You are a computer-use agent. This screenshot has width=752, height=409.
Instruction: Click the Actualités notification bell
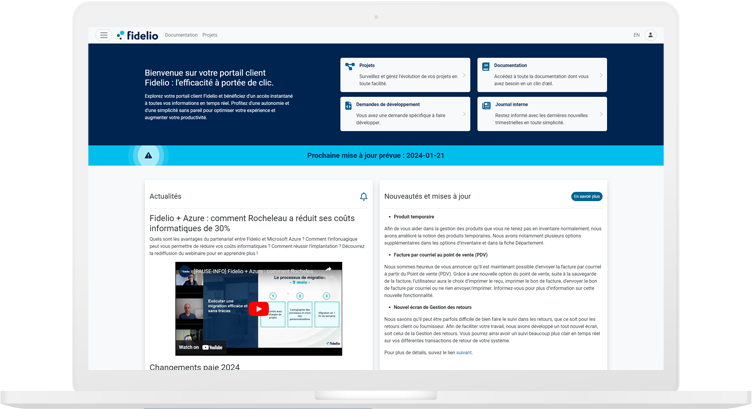(x=364, y=197)
